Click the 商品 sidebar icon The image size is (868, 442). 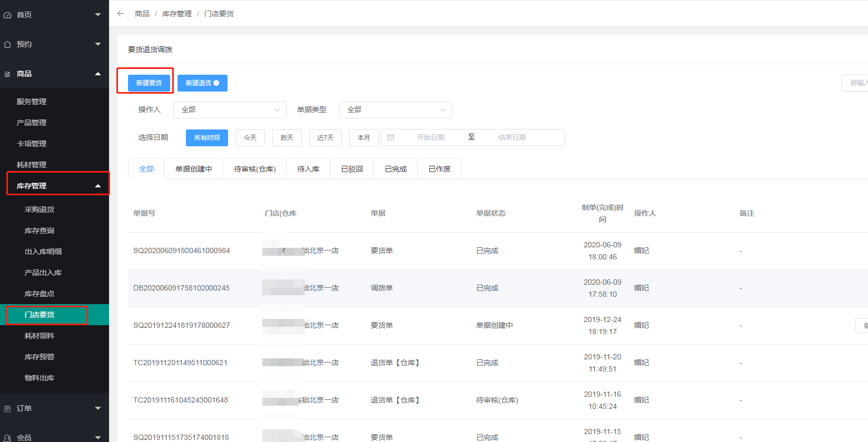click(7, 74)
